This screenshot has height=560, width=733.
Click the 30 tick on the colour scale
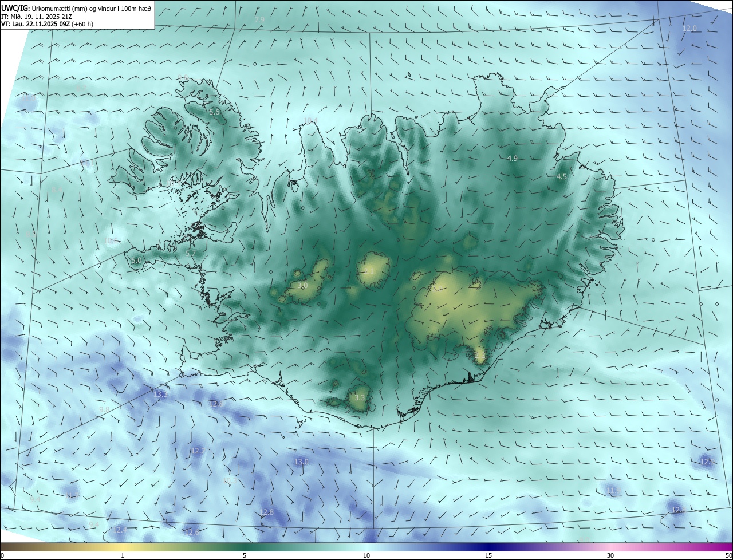click(x=610, y=555)
